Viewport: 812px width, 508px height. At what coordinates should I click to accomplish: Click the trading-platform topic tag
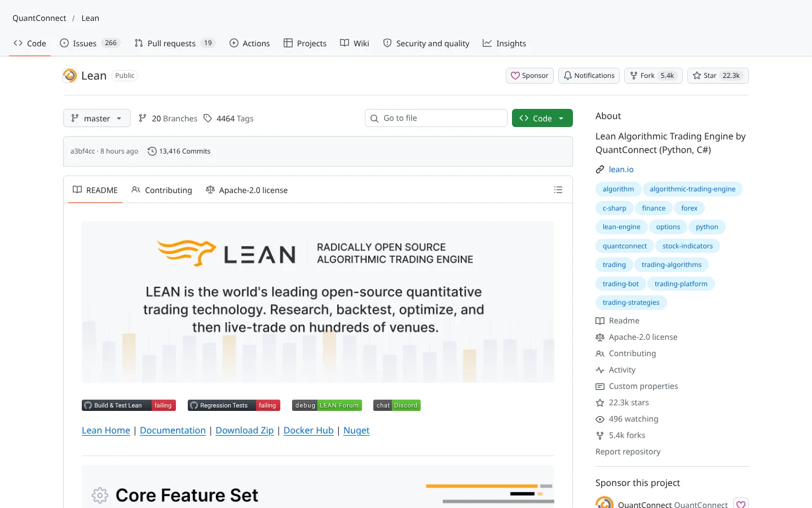click(x=681, y=284)
